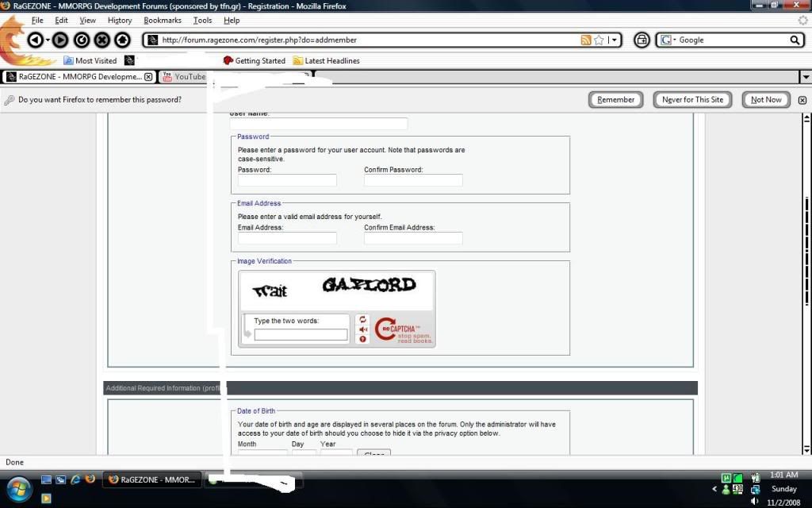Open the address bar history dropdown

pyautogui.click(x=616, y=40)
